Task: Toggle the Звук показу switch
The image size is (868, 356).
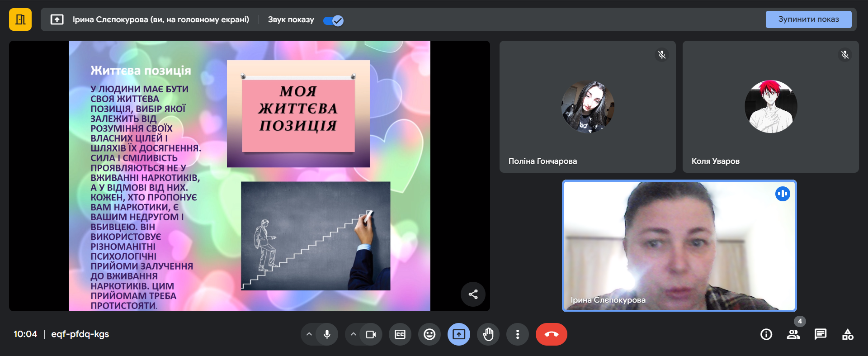Action: [x=334, y=20]
